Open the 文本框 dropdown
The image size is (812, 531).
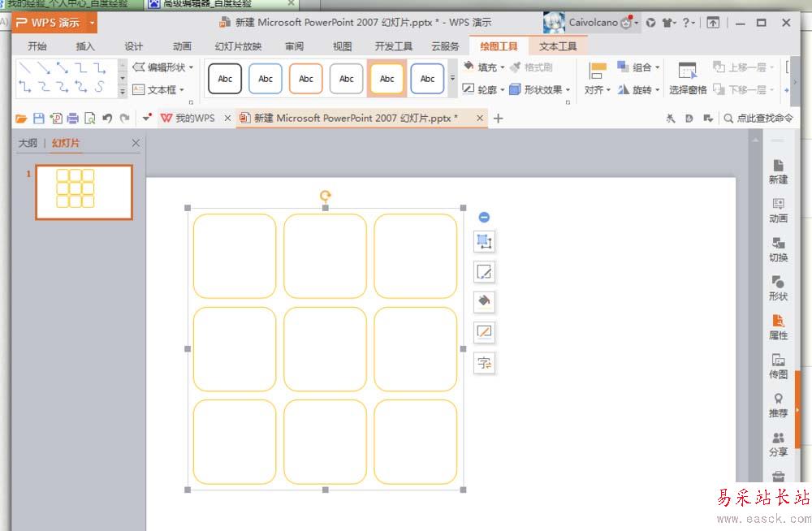[x=158, y=89]
